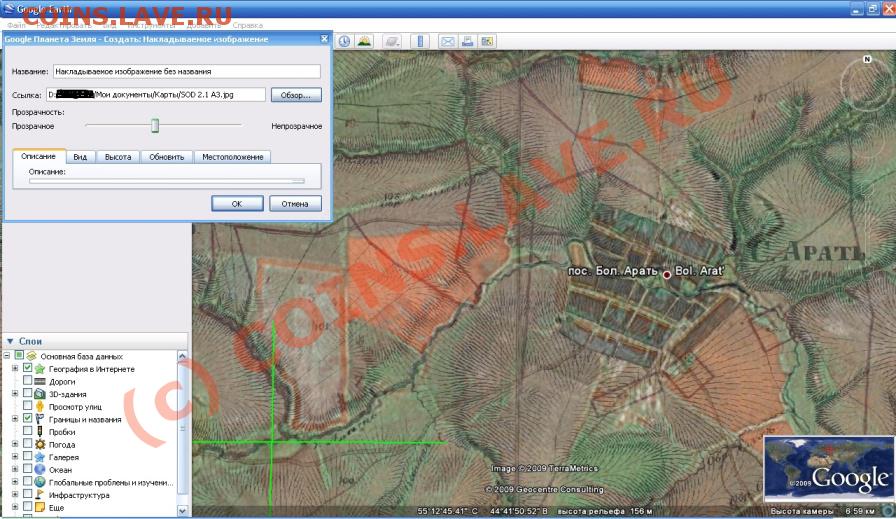The image size is (896, 519).
Task: Open the Высота tab
Action: click(x=118, y=157)
